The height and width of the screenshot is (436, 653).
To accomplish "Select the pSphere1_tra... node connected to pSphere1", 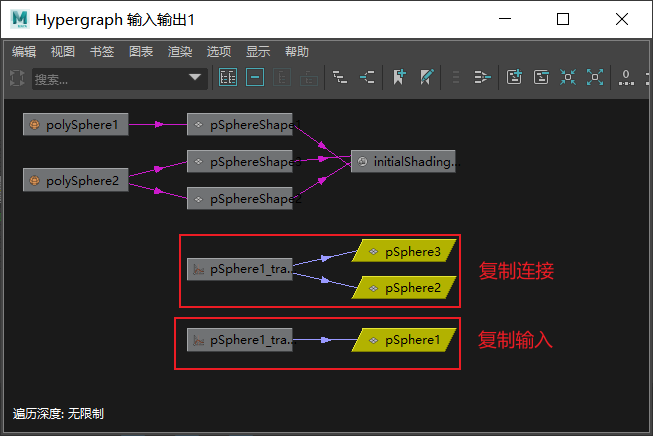I will (x=240, y=340).
